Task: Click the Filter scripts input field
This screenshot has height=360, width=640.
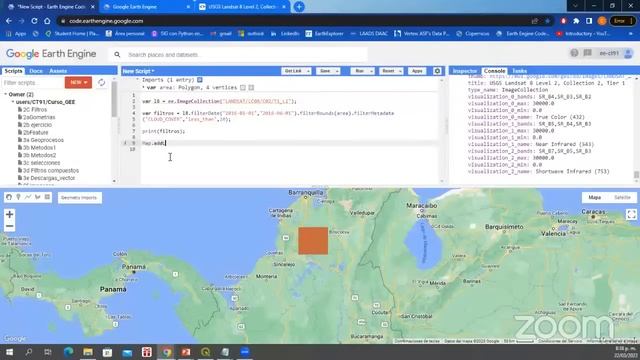Action: 33,82
